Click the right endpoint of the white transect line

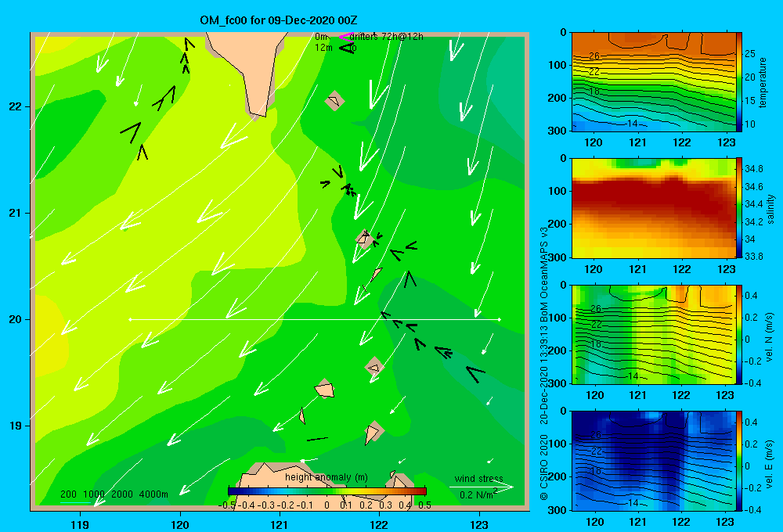(500, 319)
